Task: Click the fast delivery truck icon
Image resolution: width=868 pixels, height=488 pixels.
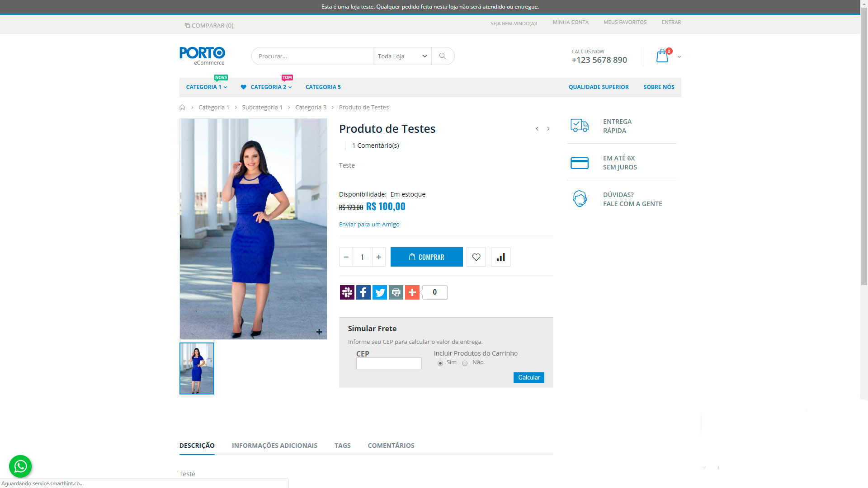Action: tap(580, 126)
